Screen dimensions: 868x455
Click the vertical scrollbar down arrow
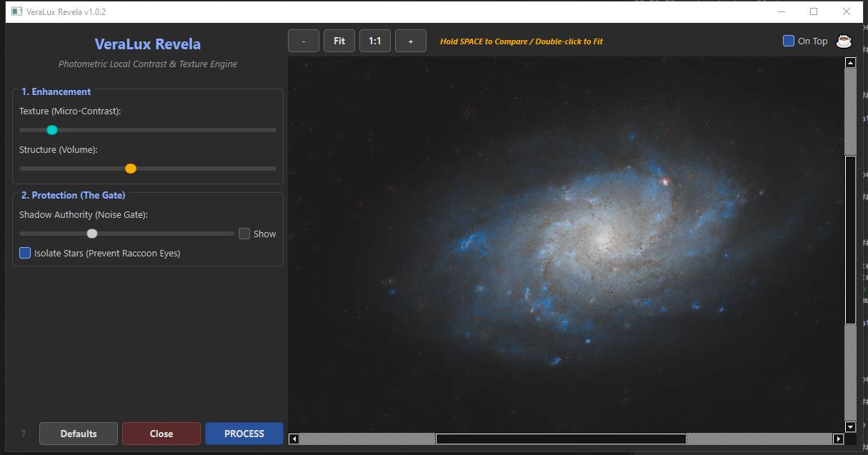tap(850, 426)
